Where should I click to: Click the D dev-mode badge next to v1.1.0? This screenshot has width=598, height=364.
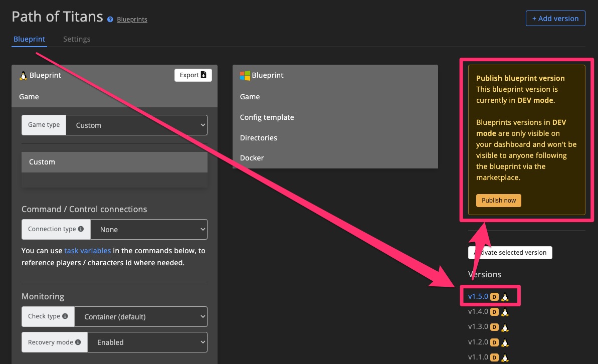tap(494, 357)
